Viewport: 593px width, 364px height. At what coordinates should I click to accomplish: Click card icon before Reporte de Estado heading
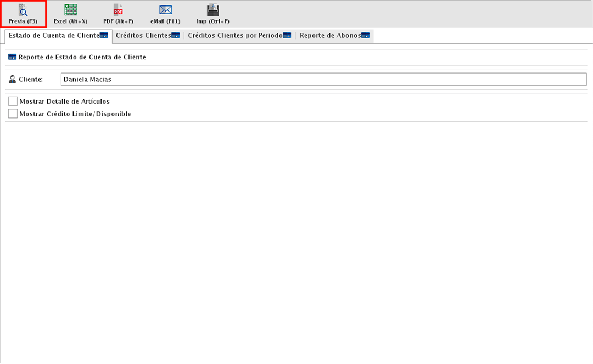12,57
